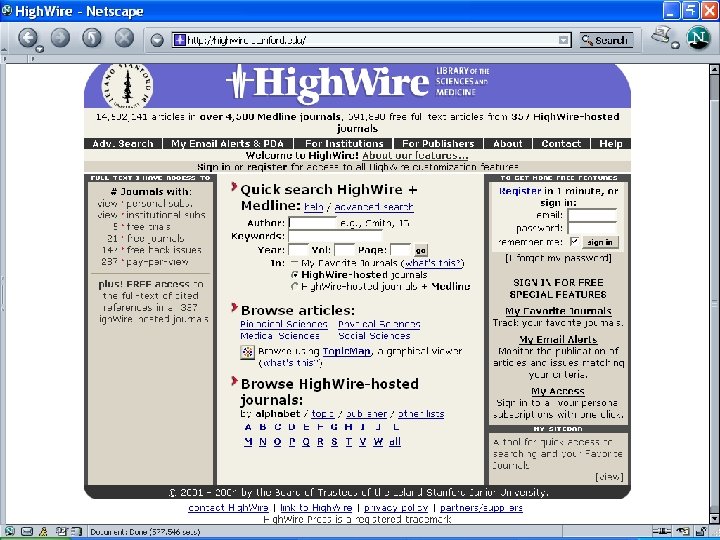
Task: Open the Contact menu item
Action: pyautogui.click(x=561, y=144)
